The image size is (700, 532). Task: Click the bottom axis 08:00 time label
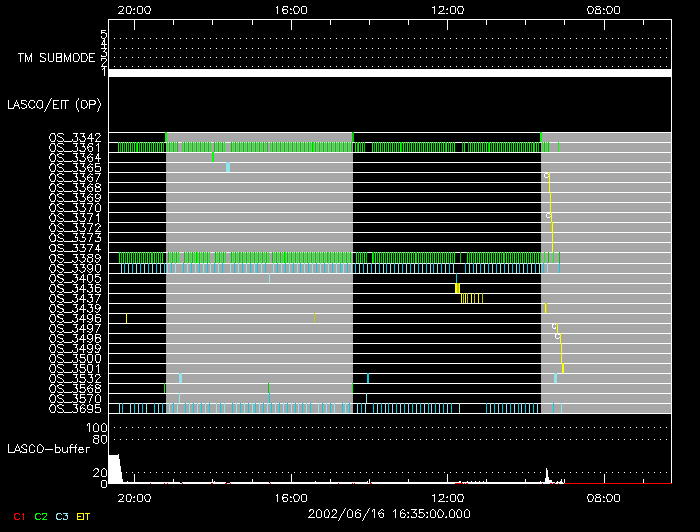coord(603,497)
